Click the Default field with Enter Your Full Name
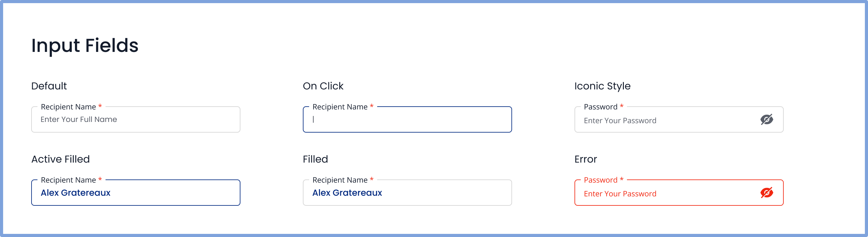Image resolution: width=868 pixels, height=237 pixels. tap(136, 120)
